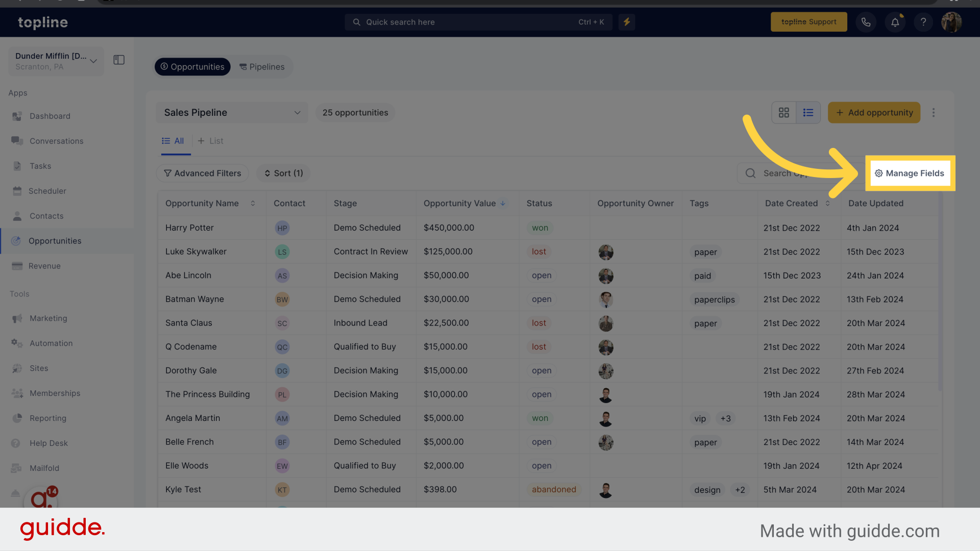Open the three-dot more options menu
Screen dimensions: 980x551
pos(934,113)
